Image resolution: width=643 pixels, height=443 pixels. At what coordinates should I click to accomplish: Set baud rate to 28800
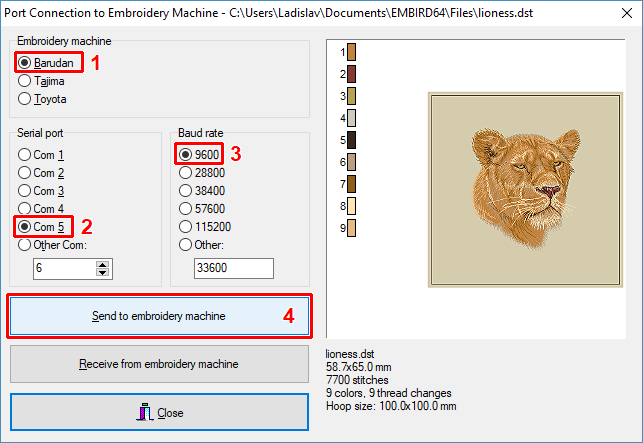(x=202, y=173)
